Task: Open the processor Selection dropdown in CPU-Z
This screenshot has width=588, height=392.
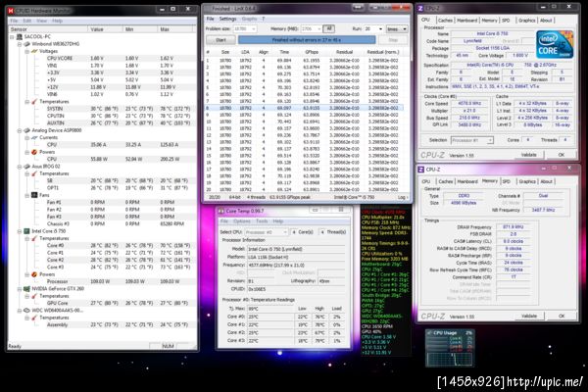Action: coord(490,140)
